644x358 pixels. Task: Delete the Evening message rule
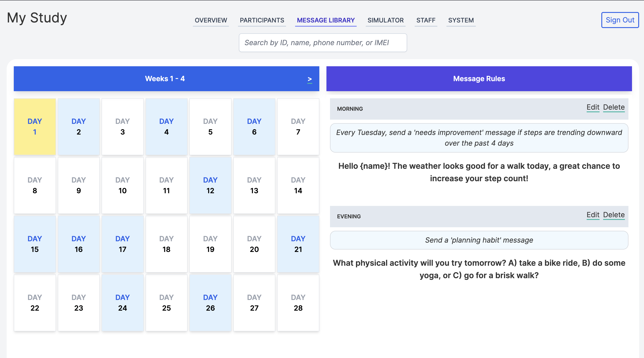coord(614,215)
